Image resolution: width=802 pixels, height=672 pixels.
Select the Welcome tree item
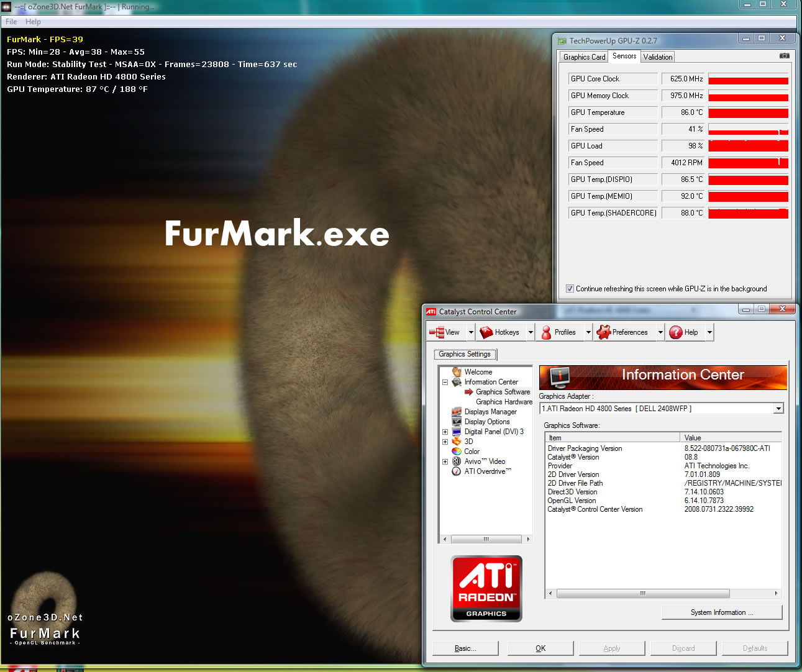pos(478,372)
